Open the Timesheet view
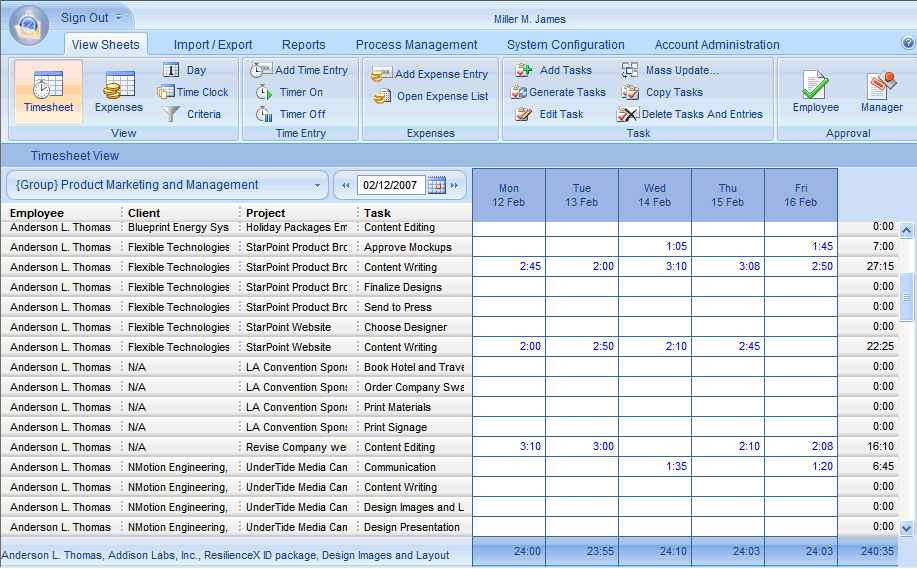Image resolution: width=917 pixels, height=569 pixels. 48,91
